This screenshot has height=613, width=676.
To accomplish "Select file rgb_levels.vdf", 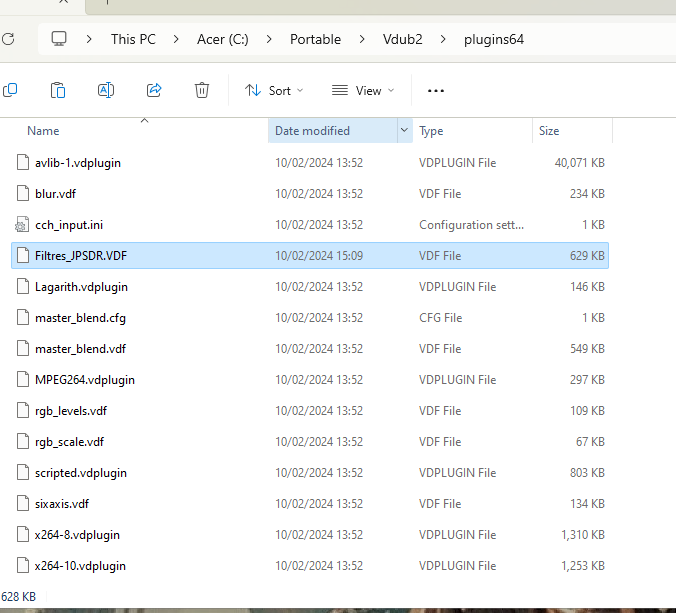I will (310, 411).
